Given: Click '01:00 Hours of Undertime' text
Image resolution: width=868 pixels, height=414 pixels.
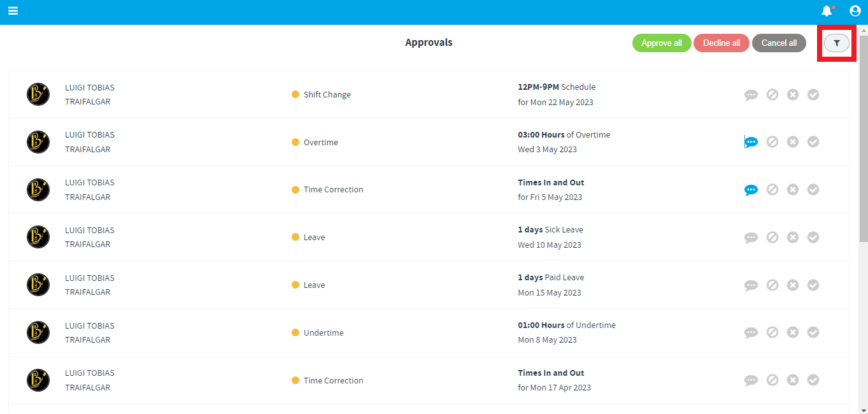Looking at the screenshot, I should coord(567,325).
